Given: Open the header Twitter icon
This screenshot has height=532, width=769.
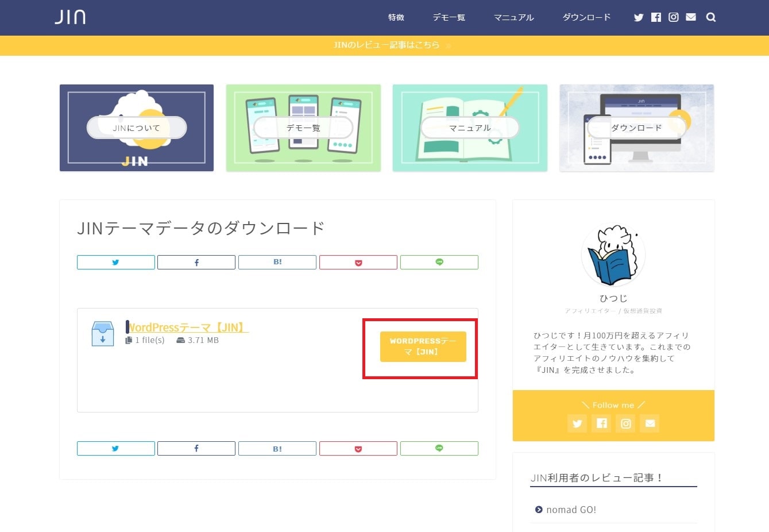Looking at the screenshot, I should 639,17.
